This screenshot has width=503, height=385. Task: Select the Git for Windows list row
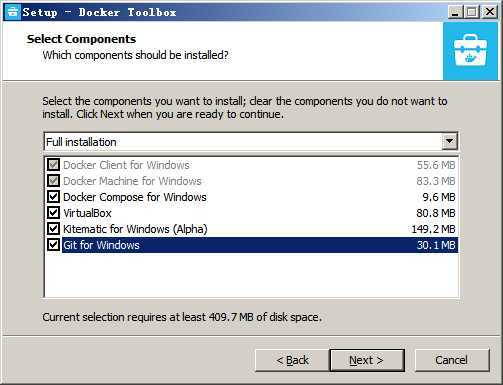[260, 245]
